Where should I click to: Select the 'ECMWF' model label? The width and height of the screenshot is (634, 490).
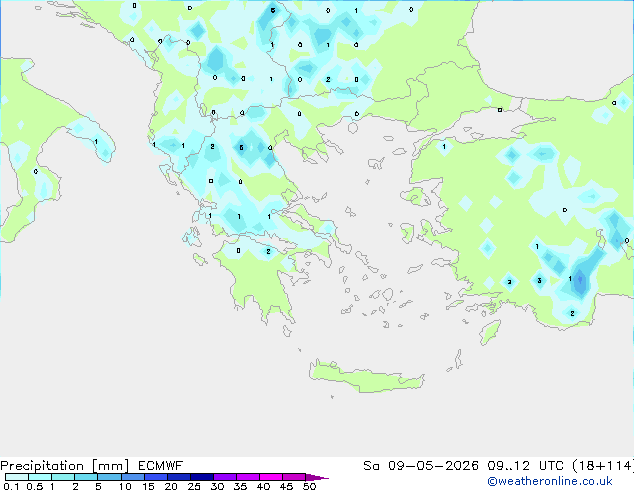pos(161,466)
